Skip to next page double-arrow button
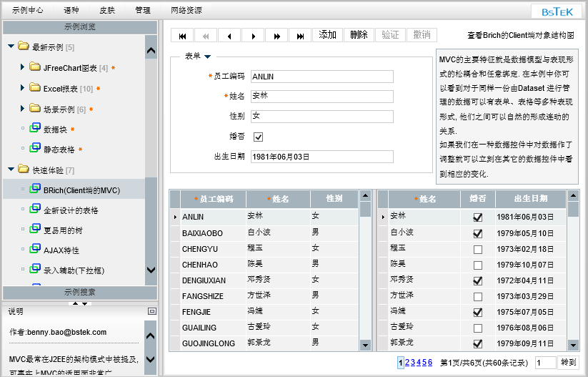The image size is (588, 377). (x=276, y=35)
